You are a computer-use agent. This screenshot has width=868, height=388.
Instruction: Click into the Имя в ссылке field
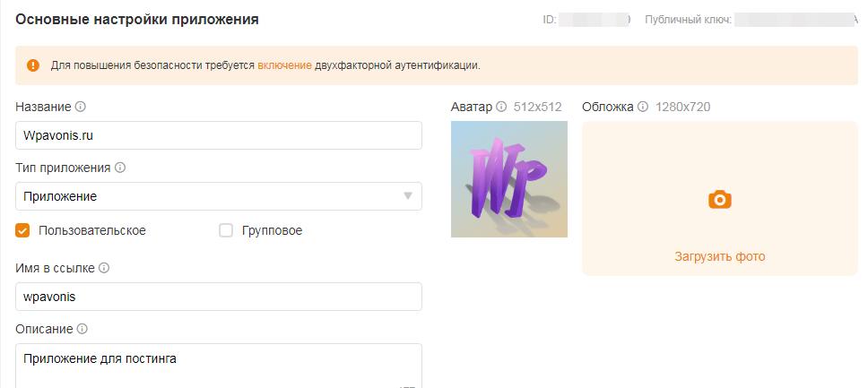tap(219, 297)
